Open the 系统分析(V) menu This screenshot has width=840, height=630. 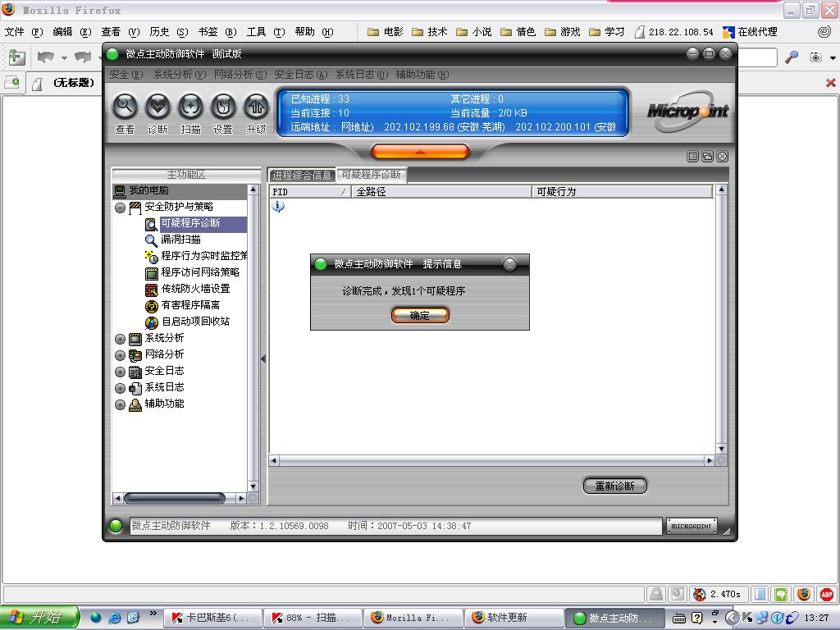(x=180, y=75)
